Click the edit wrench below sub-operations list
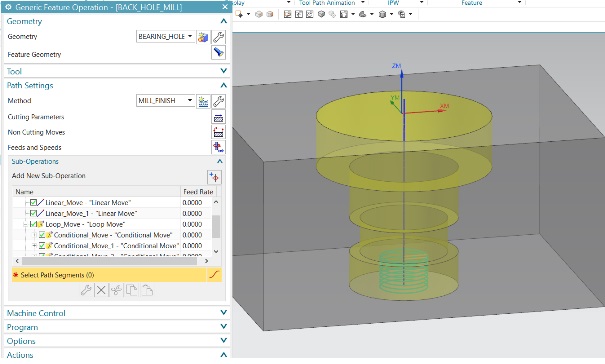 click(86, 290)
